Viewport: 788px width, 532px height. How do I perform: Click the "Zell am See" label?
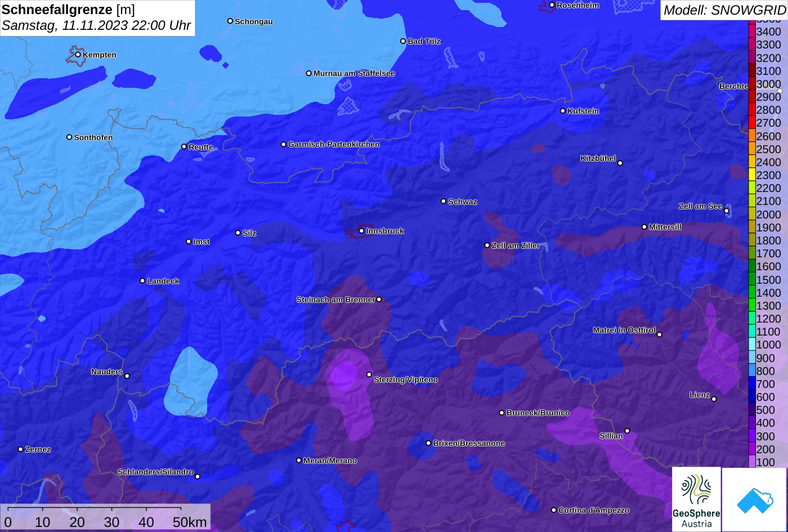(700, 206)
